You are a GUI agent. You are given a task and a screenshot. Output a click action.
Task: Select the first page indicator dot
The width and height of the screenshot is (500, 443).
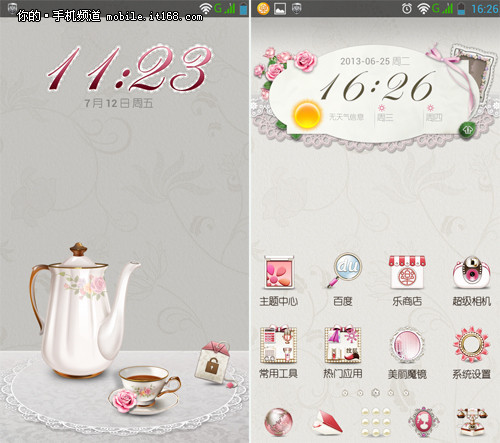click(x=345, y=393)
